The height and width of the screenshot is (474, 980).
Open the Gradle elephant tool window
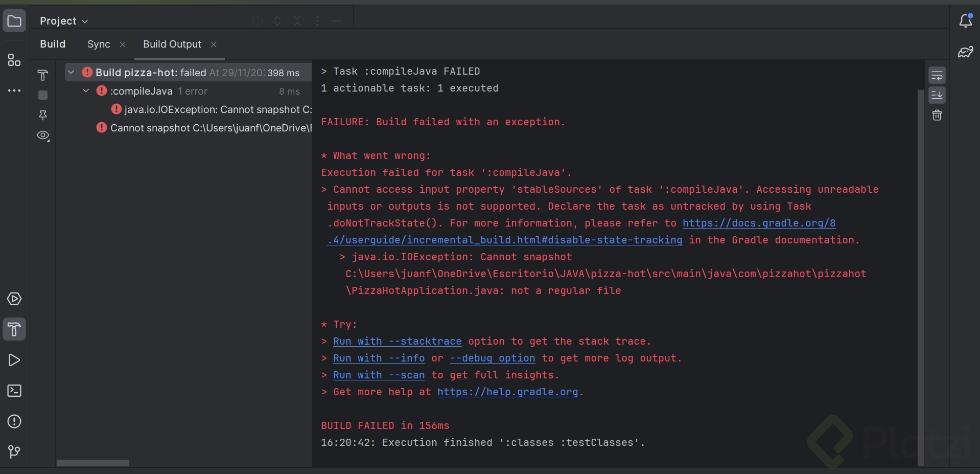point(965,52)
